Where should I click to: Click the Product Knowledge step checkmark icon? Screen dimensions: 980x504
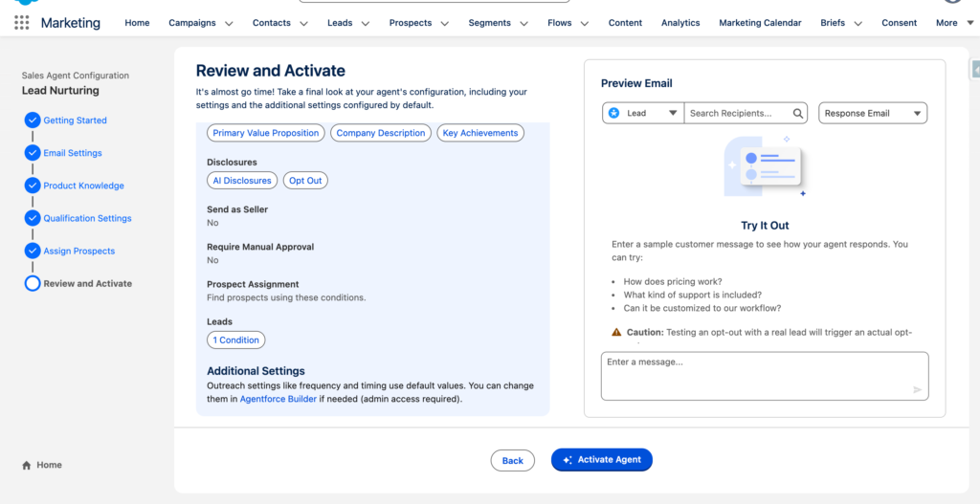coord(33,186)
